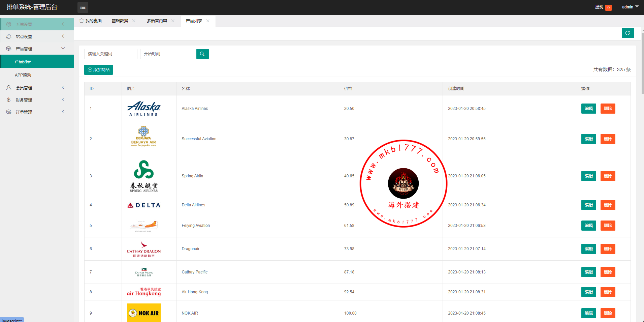Click the green refresh icon button
644x322 pixels.
628,33
